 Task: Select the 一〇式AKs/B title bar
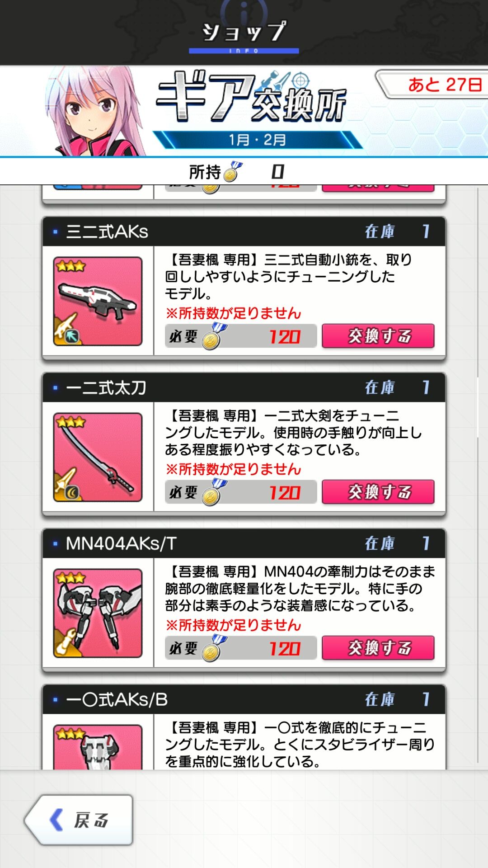pyautogui.click(x=244, y=699)
